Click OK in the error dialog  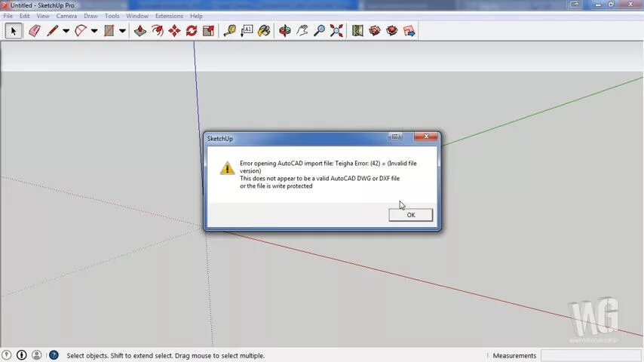pos(411,215)
